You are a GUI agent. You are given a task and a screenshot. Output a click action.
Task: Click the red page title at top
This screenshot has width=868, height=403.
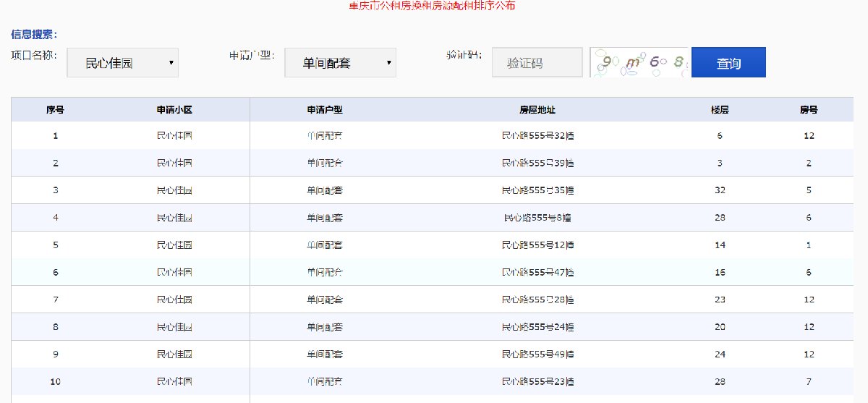(x=432, y=6)
